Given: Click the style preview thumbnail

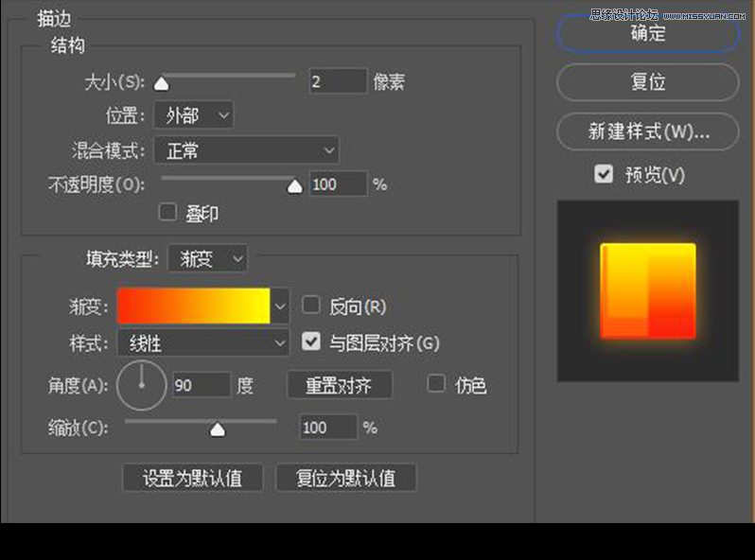Looking at the screenshot, I should click(648, 291).
